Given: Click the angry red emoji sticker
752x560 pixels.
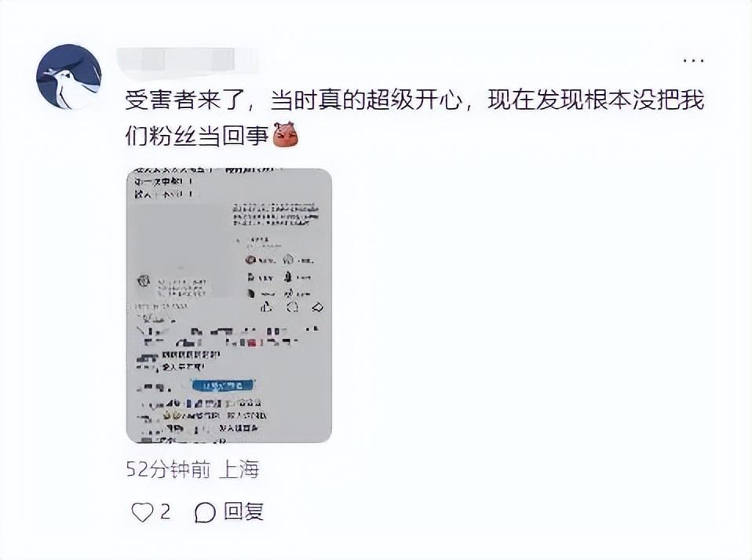Looking at the screenshot, I should [x=286, y=134].
